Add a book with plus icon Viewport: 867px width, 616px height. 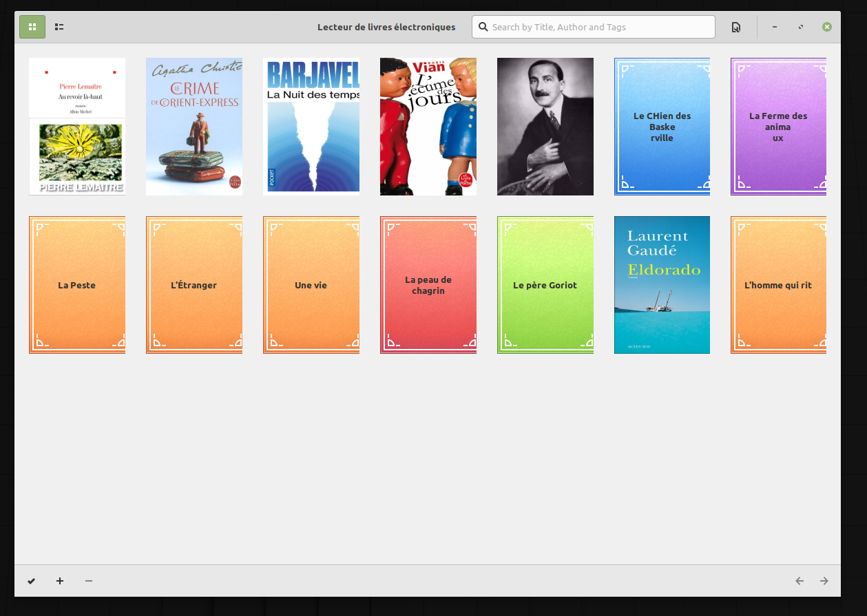[60, 581]
